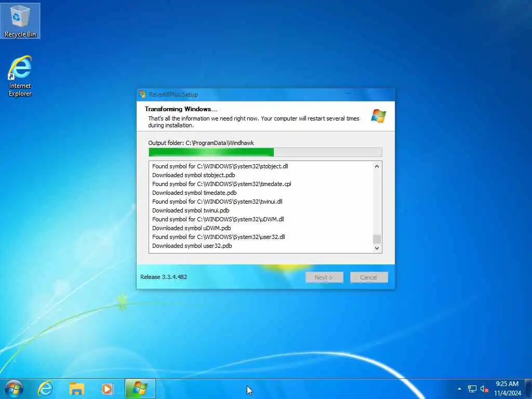
Task: Click the 'Release 3.3.4.482' version text
Action: click(164, 277)
